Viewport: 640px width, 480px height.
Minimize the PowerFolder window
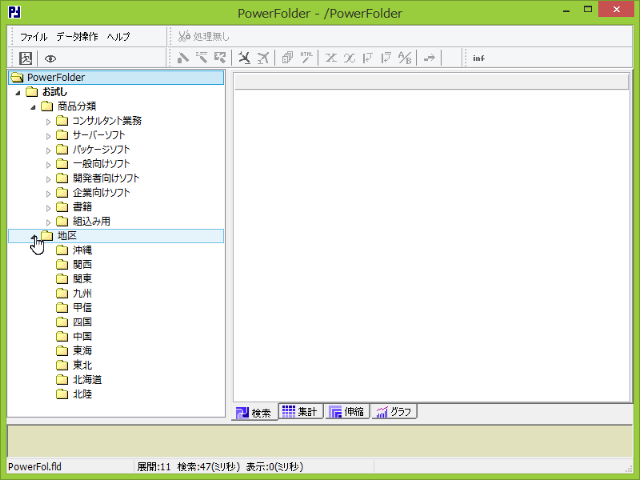[x=566, y=9]
